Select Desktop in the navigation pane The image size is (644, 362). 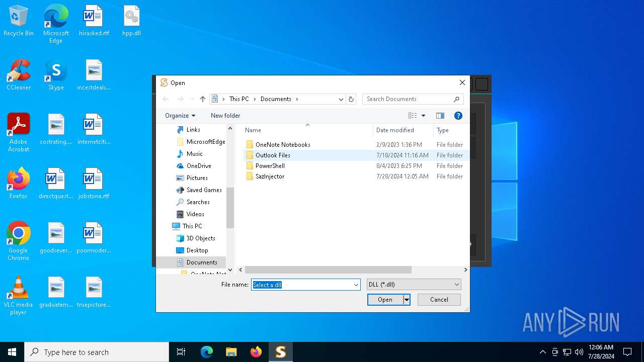coord(197,250)
